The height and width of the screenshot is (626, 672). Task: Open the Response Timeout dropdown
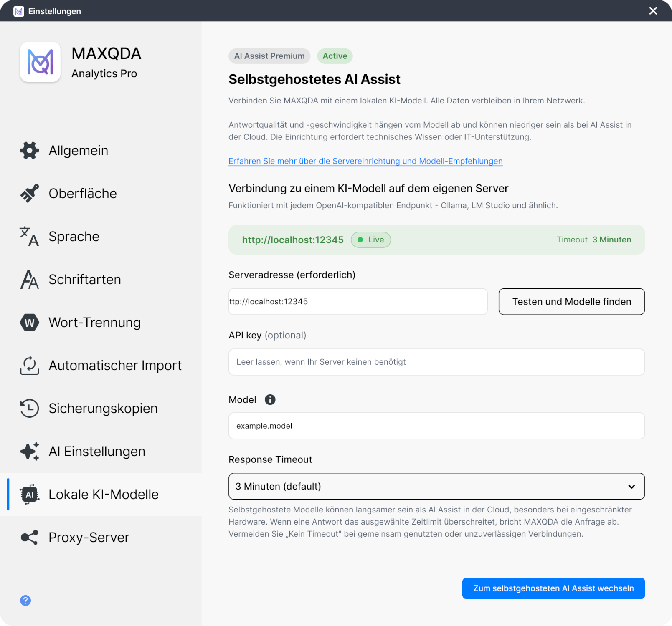(436, 486)
